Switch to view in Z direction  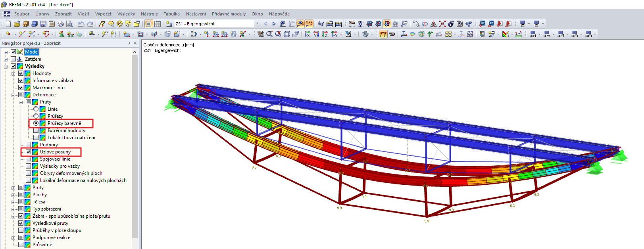tap(325, 34)
